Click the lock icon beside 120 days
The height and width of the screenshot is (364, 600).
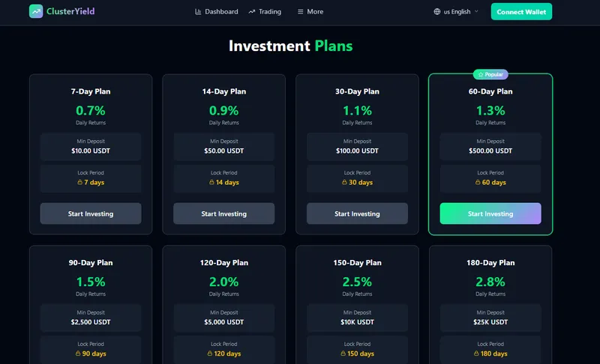click(210, 354)
